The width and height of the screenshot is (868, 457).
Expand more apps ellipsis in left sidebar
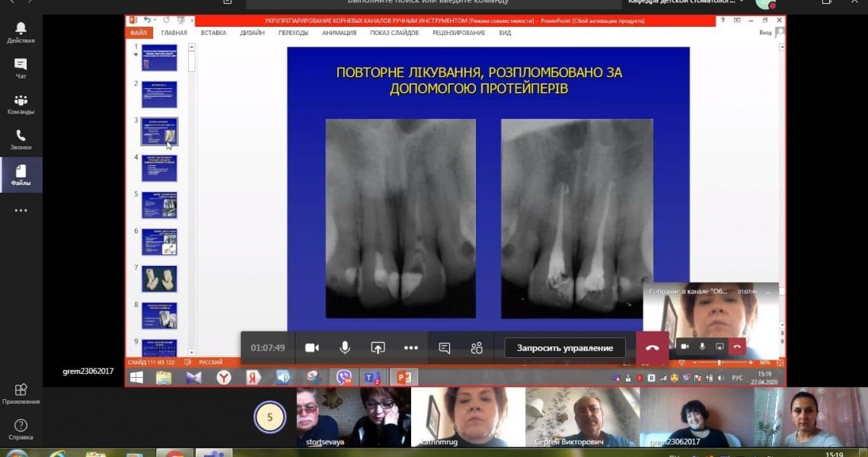click(21, 210)
